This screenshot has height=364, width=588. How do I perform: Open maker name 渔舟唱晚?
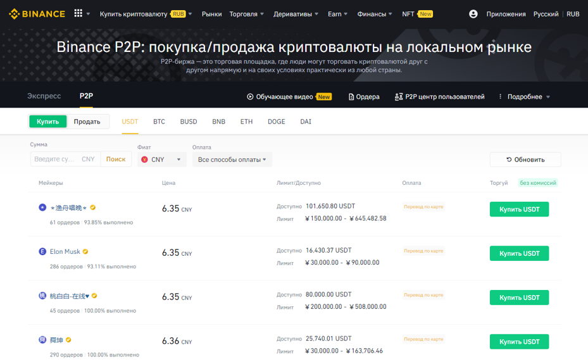[68, 208]
